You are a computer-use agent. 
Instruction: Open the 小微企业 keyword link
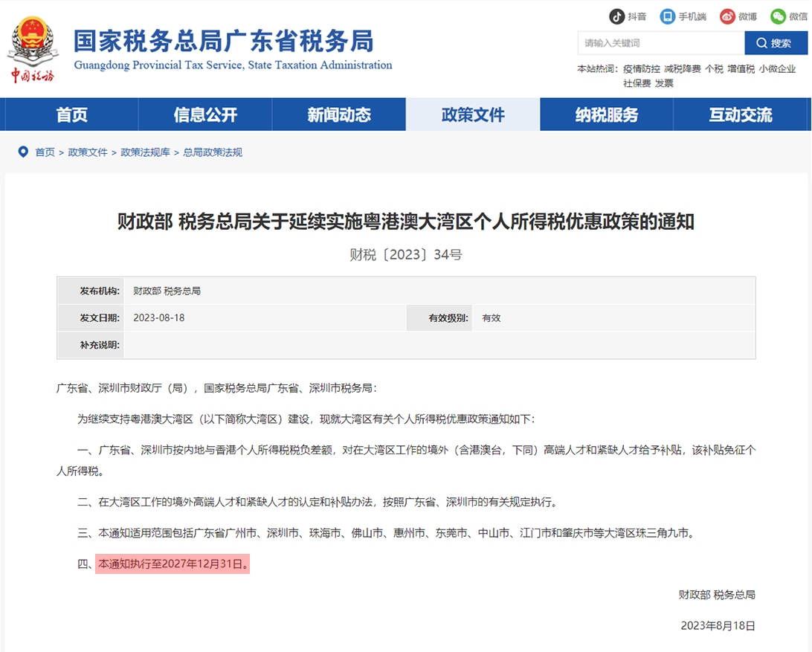780,68
